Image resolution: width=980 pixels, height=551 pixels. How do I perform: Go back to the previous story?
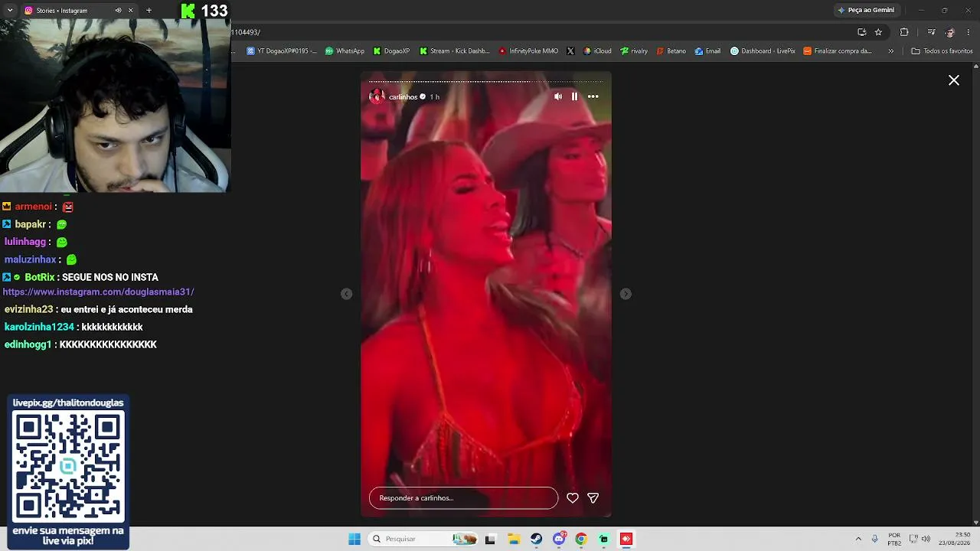click(x=346, y=294)
